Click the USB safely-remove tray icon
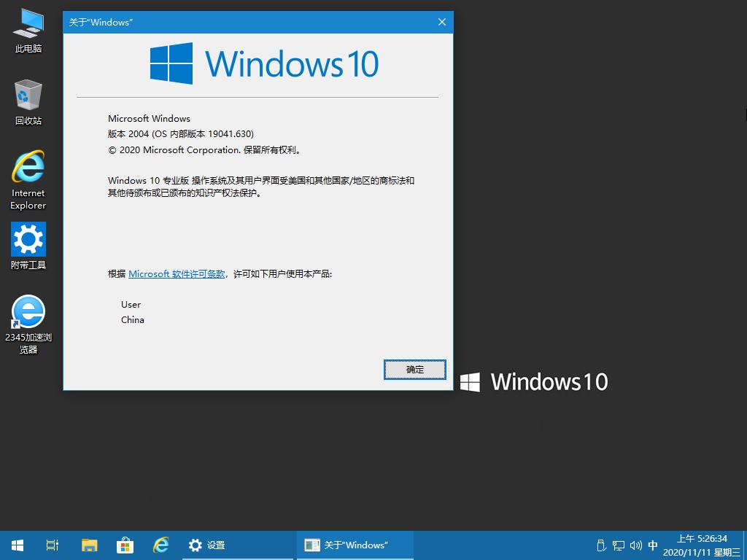This screenshot has height=560, width=747. tap(601, 545)
